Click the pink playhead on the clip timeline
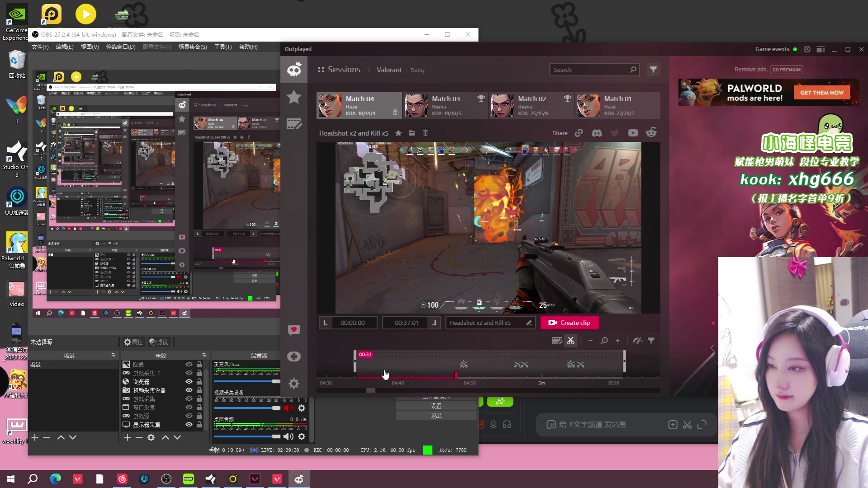 click(x=456, y=375)
